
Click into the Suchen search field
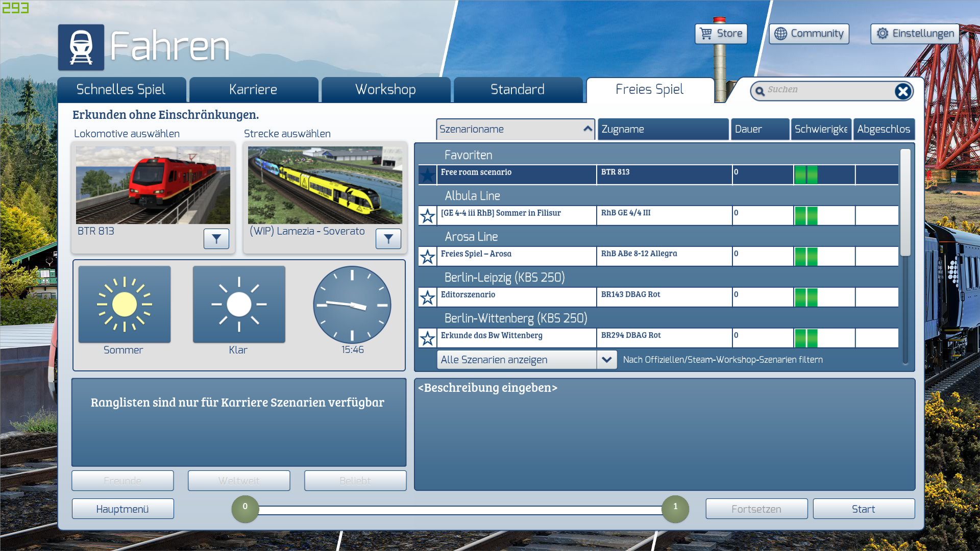(x=827, y=90)
